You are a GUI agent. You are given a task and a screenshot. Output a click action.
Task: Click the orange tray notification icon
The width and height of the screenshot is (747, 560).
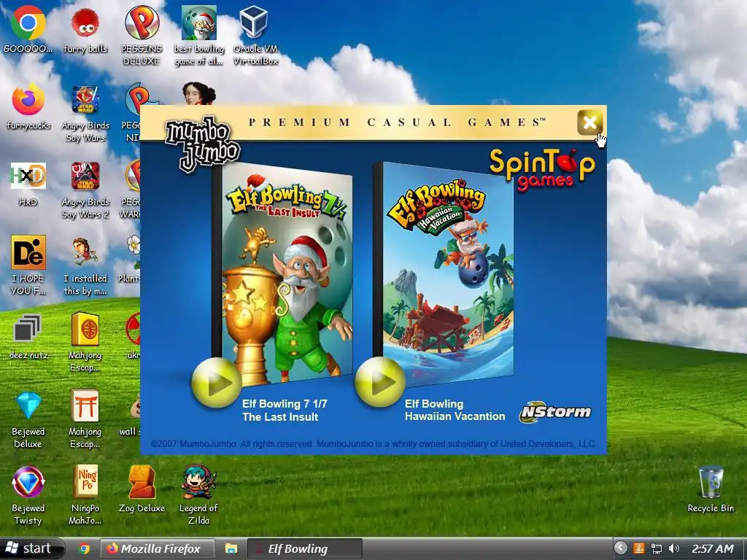(639, 548)
